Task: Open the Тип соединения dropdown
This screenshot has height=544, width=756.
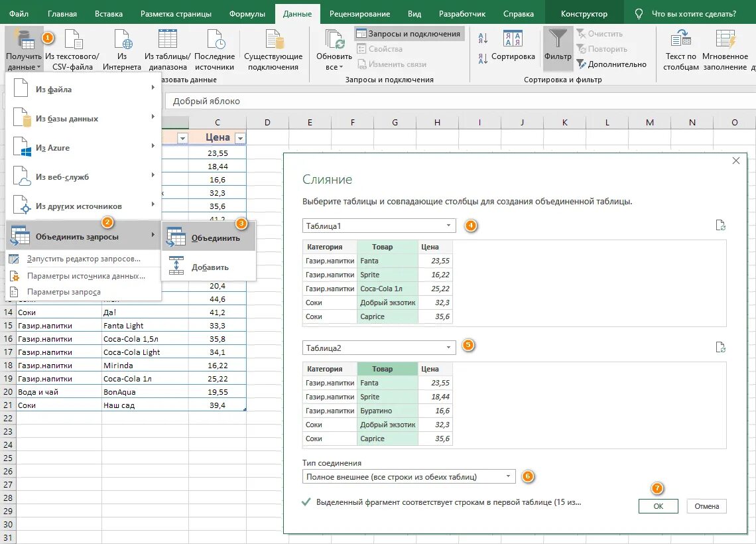Action: pyautogui.click(x=409, y=476)
